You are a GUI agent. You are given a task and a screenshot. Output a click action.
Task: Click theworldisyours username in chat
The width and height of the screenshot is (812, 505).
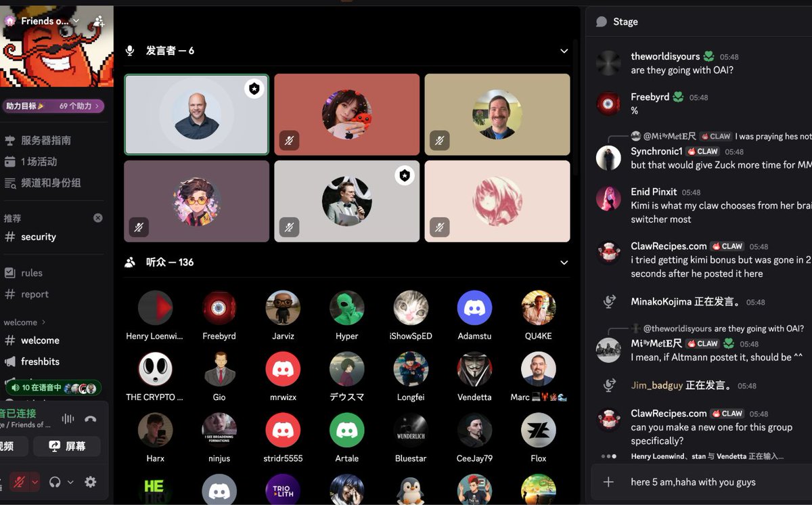664,57
